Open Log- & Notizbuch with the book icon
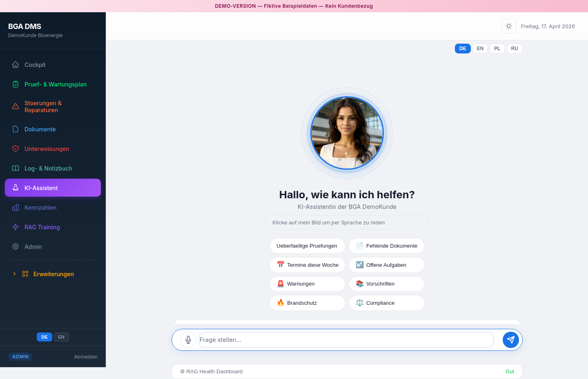 pos(15,168)
